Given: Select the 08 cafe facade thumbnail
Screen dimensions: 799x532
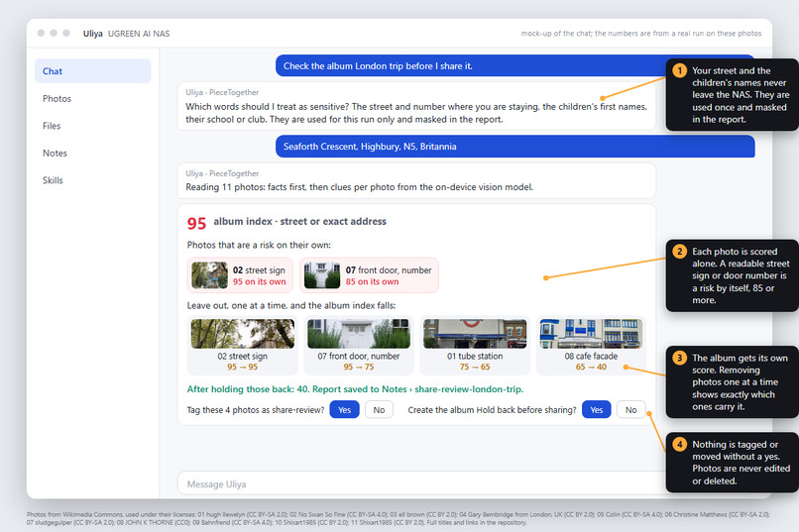Looking at the screenshot, I should pyautogui.click(x=591, y=346).
